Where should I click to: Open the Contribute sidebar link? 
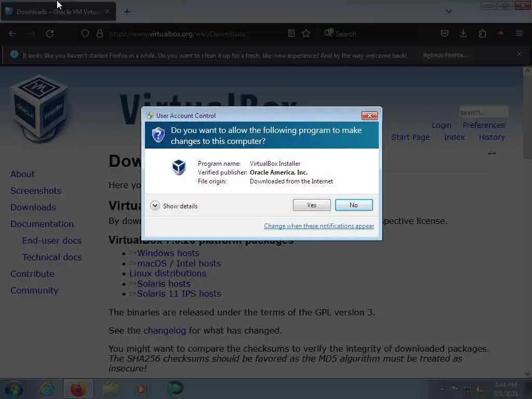32,274
